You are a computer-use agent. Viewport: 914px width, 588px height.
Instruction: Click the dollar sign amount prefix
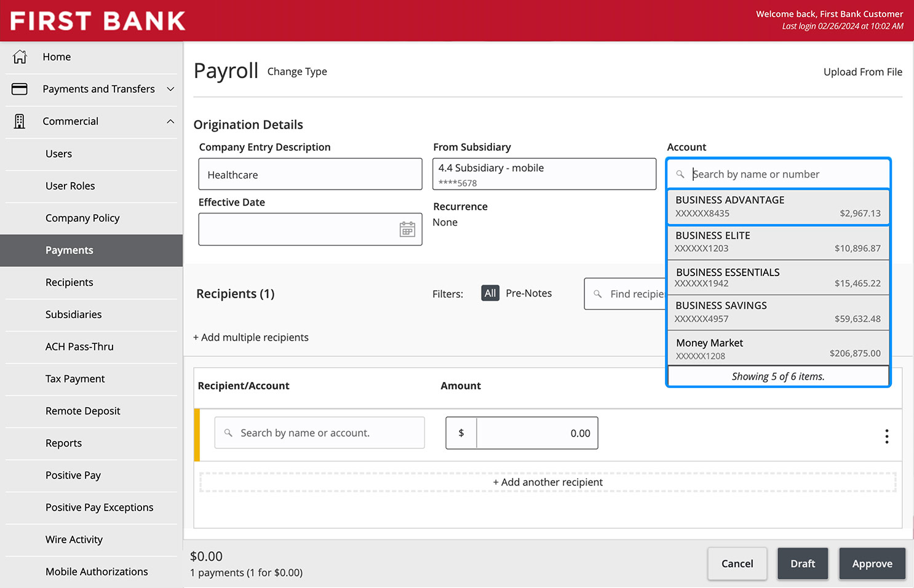click(461, 433)
